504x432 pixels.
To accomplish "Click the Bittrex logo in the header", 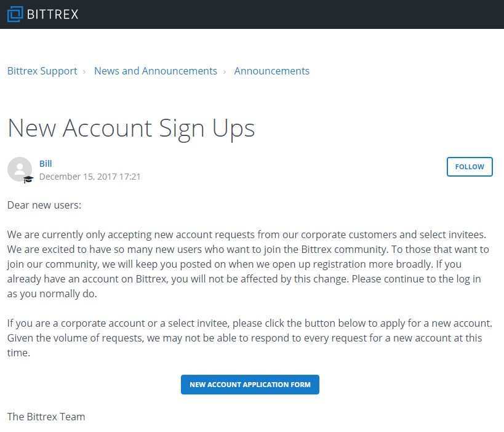I will point(42,14).
